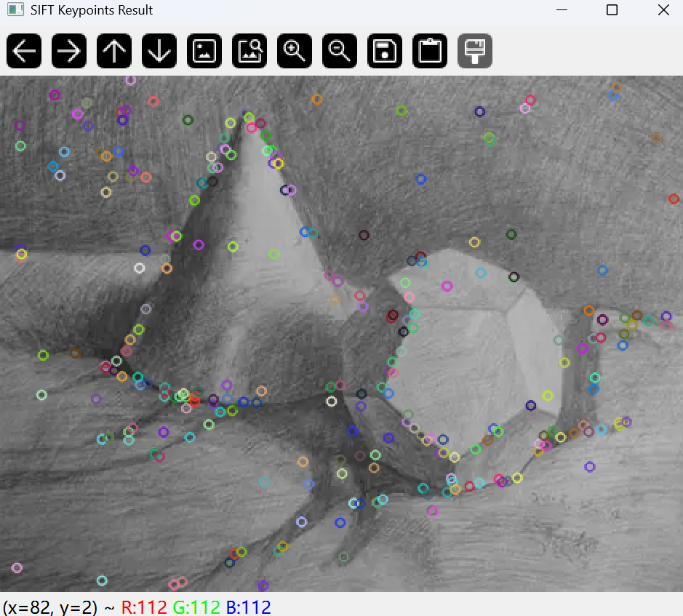
Task: Open the properties window paintbrush icon
Action: click(x=475, y=51)
